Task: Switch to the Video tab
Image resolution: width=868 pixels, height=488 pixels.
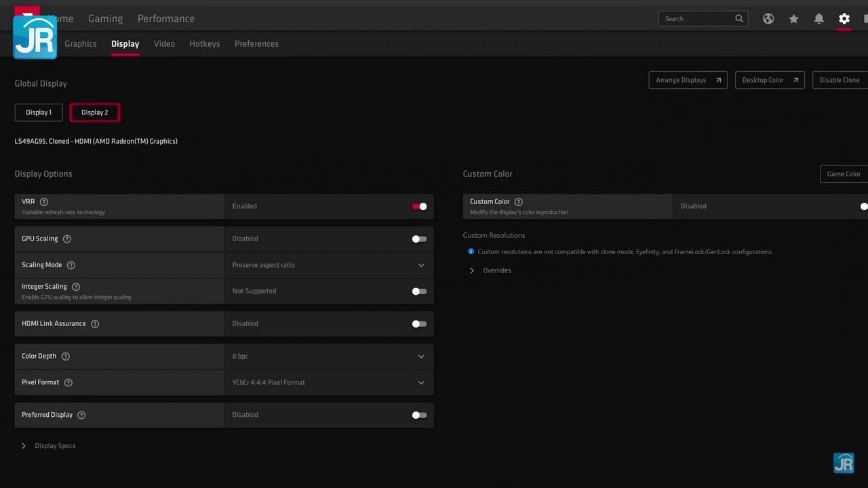Action: point(164,44)
